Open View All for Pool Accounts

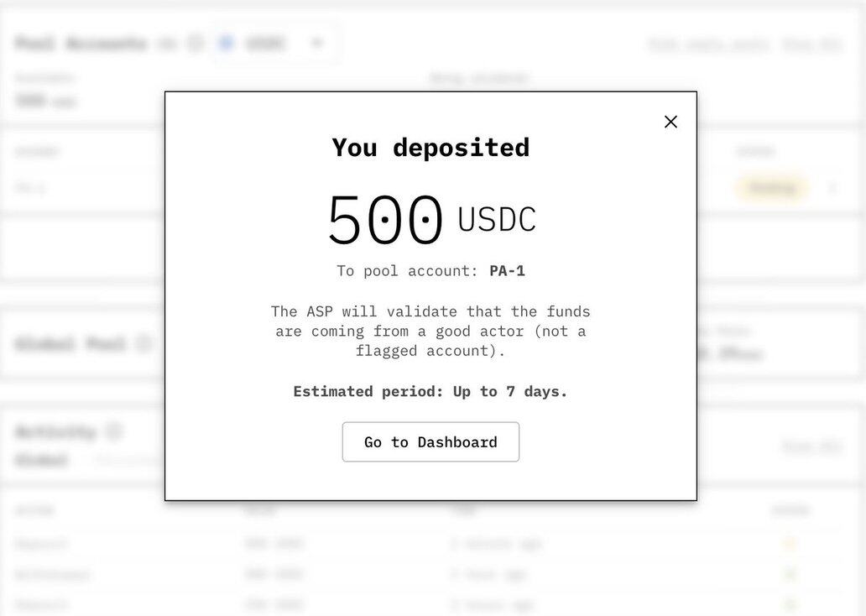pos(811,44)
